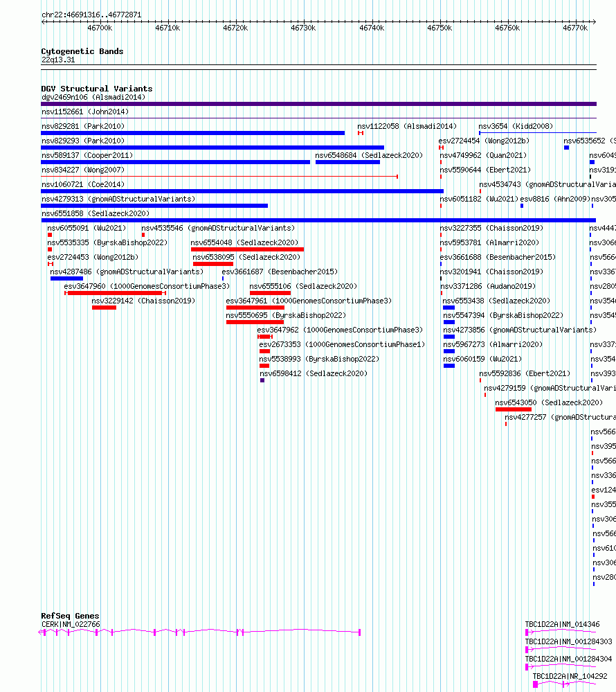Click nsv5550695 (ByrskaBishop2022) label

point(286,316)
